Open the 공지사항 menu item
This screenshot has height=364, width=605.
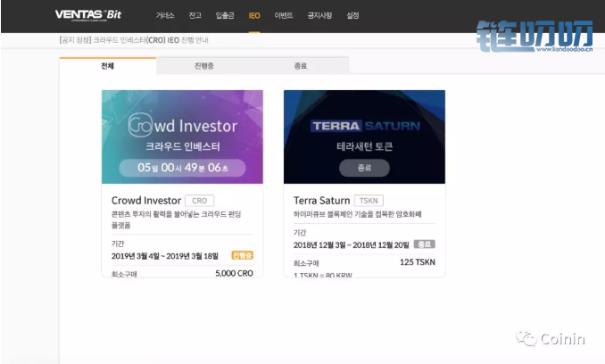tap(319, 15)
